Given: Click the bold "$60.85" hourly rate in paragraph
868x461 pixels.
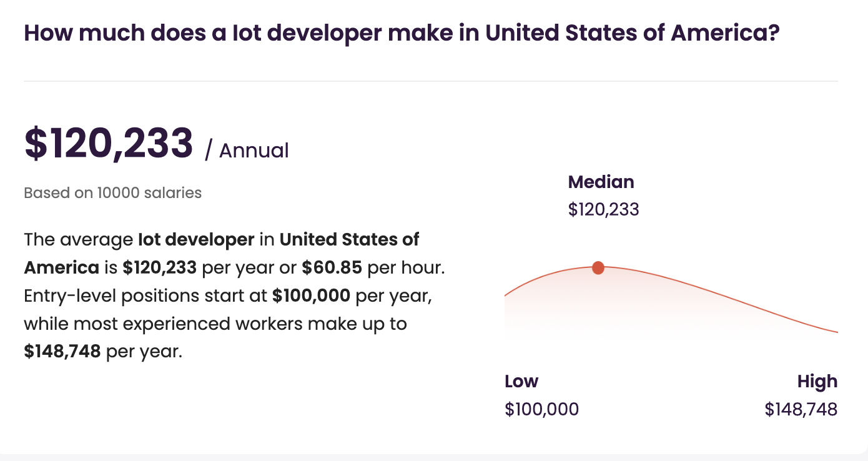Looking at the screenshot, I should tap(332, 267).
